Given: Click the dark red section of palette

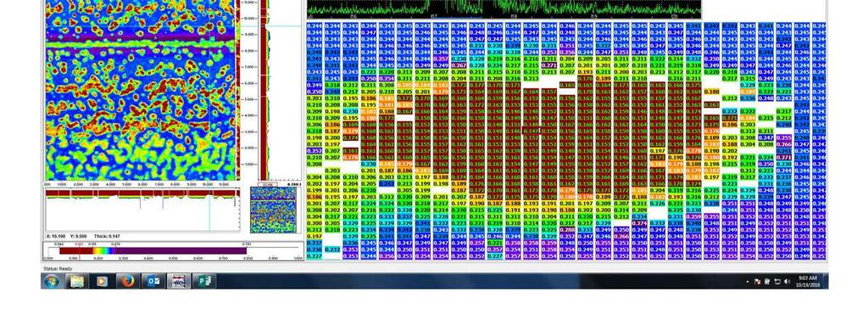Looking at the screenshot, I should point(75,250).
